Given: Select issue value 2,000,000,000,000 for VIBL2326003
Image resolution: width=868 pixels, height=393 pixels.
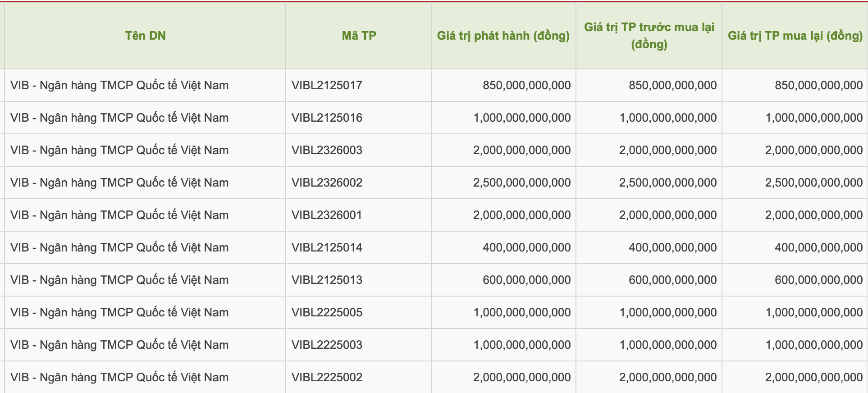Looking at the screenshot, I should [522, 150].
